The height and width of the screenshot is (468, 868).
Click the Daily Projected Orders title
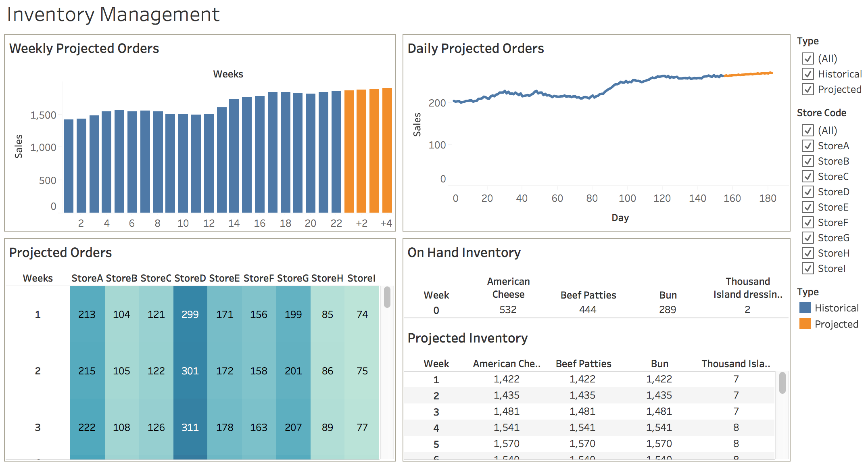[x=476, y=48]
